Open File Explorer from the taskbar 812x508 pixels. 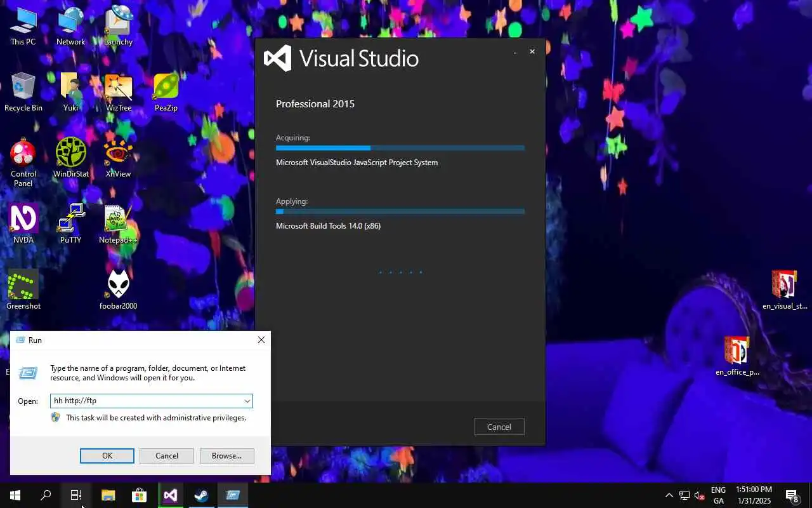(x=108, y=495)
